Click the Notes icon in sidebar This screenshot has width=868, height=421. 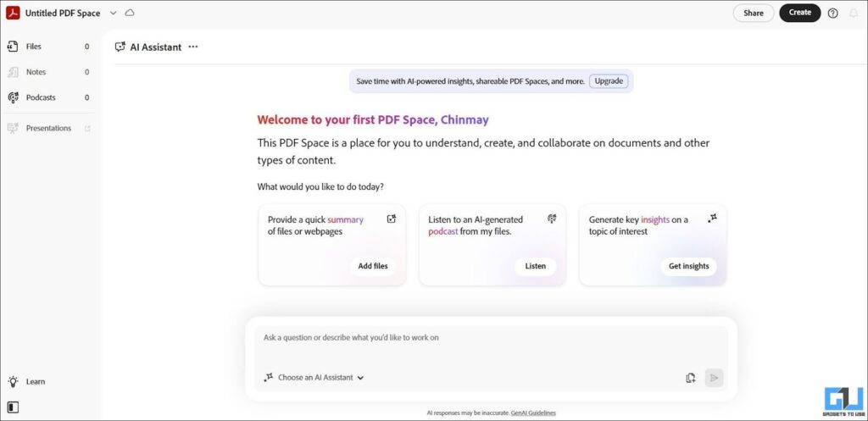tap(13, 72)
